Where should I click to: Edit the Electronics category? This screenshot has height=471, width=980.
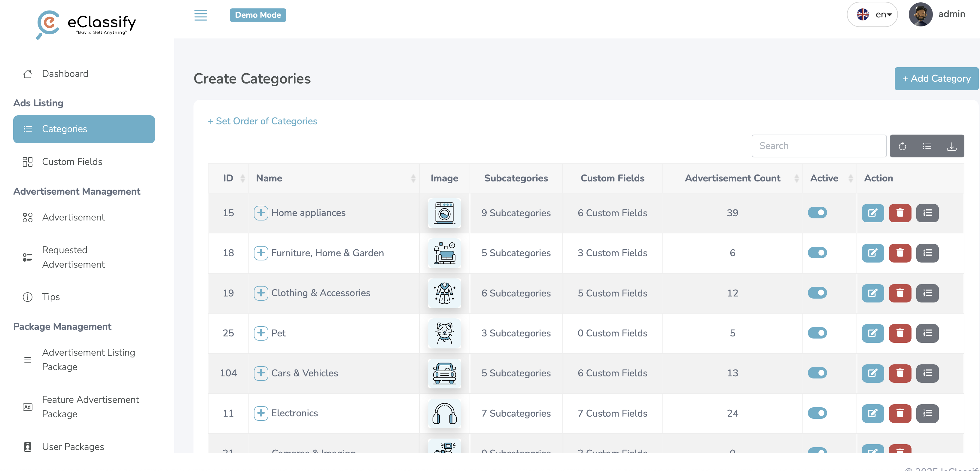873,413
